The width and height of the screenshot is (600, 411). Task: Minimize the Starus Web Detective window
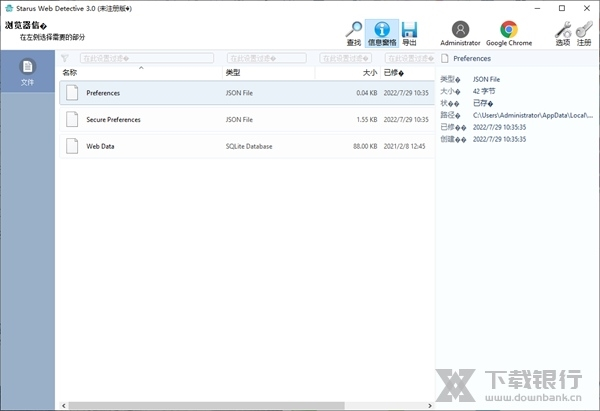click(x=537, y=8)
